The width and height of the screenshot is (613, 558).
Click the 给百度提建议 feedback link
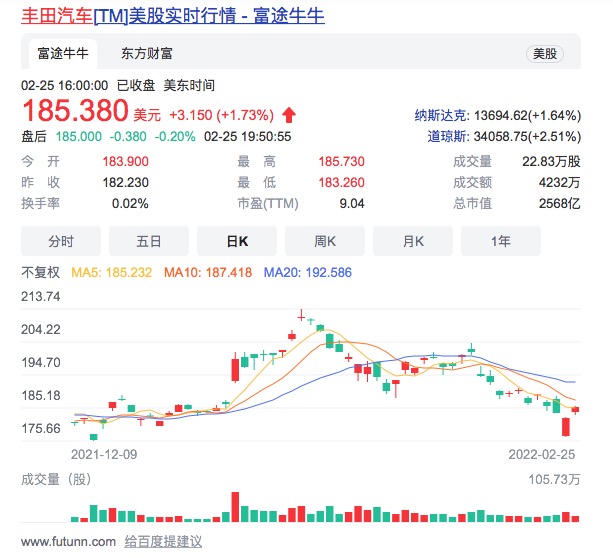coord(163,542)
